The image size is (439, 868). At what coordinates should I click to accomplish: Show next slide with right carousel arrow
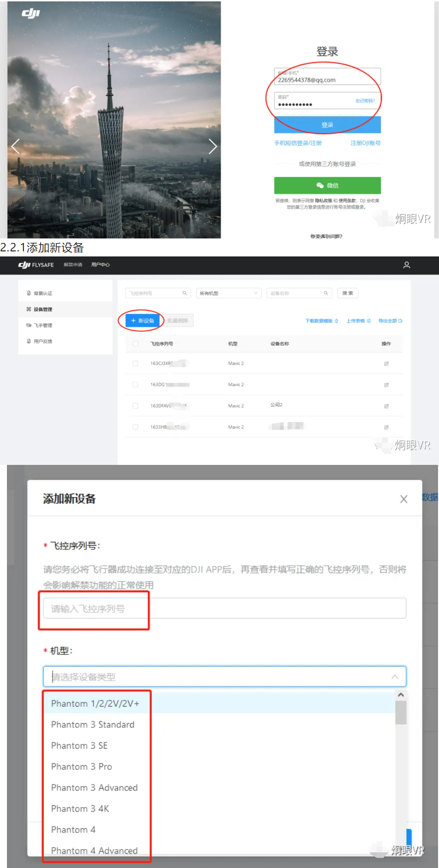point(212,147)
